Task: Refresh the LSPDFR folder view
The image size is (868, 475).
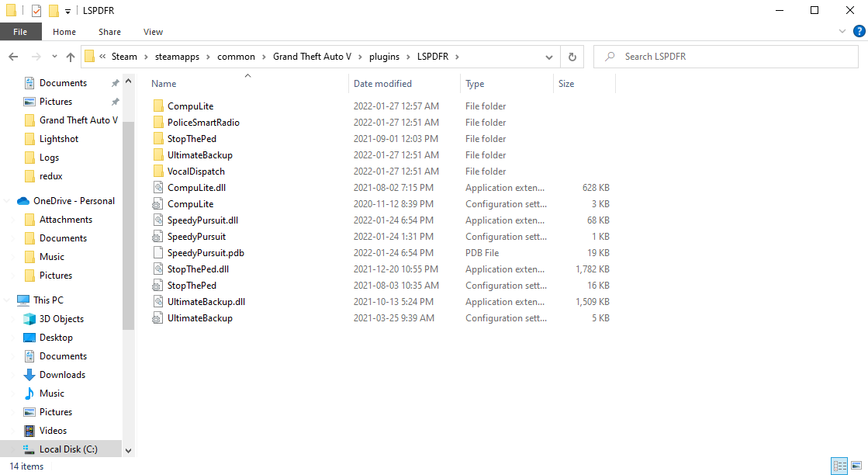Action: click(x=572, y=57)
